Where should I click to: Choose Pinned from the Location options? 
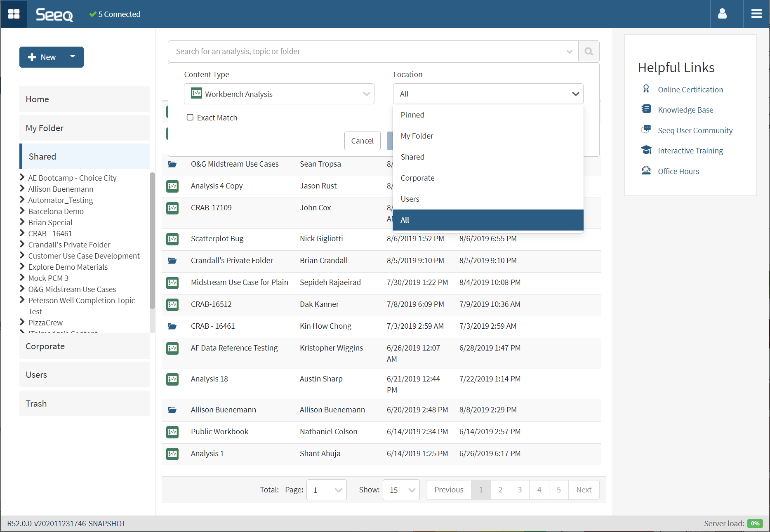click(x=412, y=115)
